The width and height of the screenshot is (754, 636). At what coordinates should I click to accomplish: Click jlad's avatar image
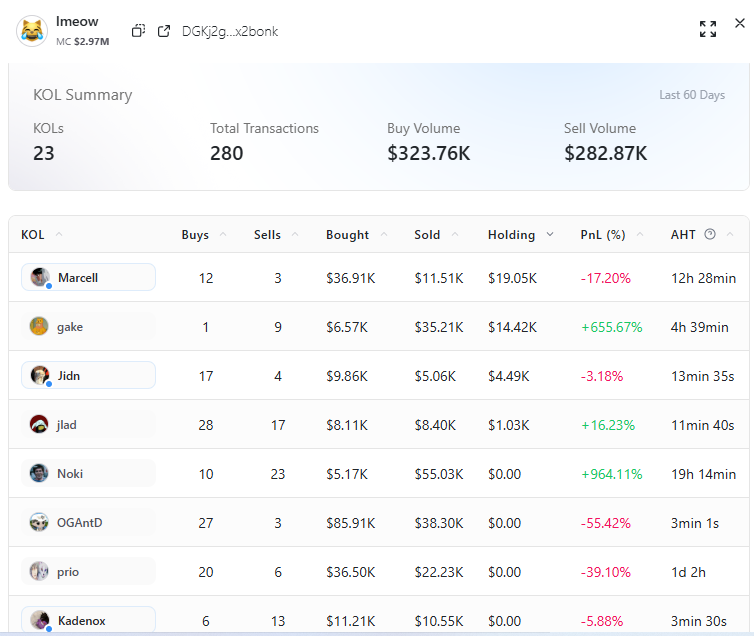[x=39, y=424]
